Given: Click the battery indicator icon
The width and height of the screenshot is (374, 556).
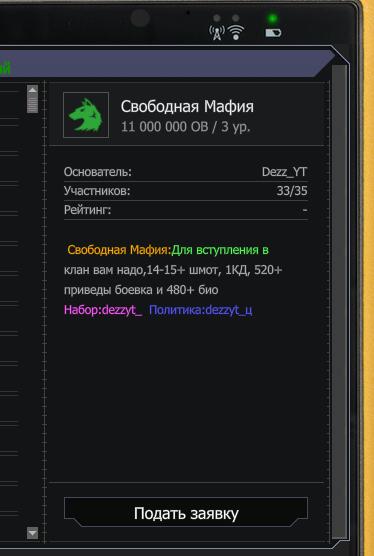Looking at the screenshot, I should click(x=273, y=33).
